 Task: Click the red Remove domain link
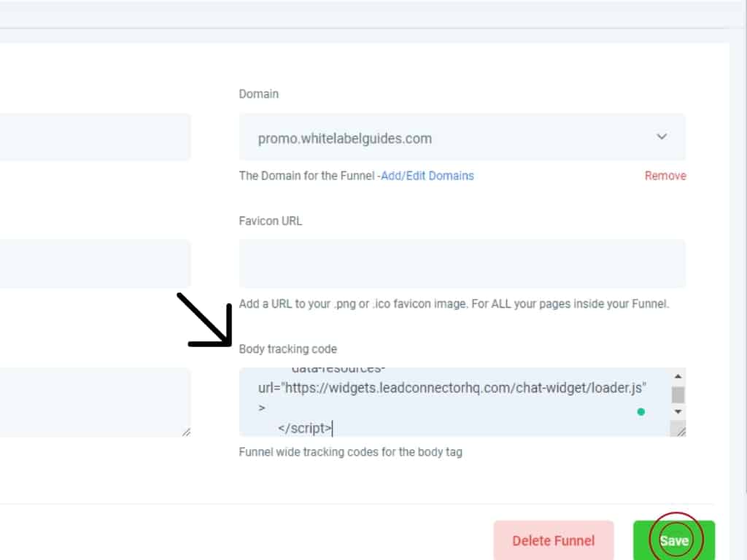665,176
